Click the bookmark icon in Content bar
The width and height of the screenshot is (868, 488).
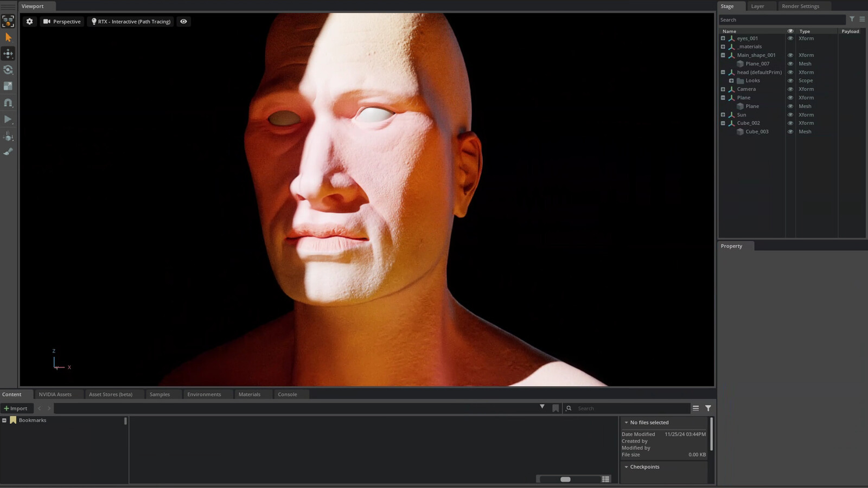pyautogui.click(x=556, y=408)
